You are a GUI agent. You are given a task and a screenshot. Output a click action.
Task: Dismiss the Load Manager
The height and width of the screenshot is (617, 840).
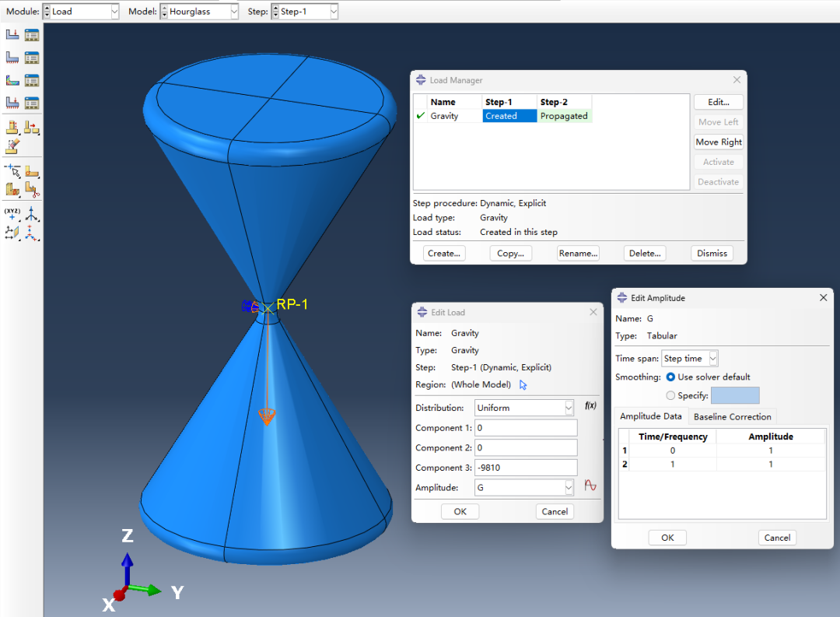712,253
